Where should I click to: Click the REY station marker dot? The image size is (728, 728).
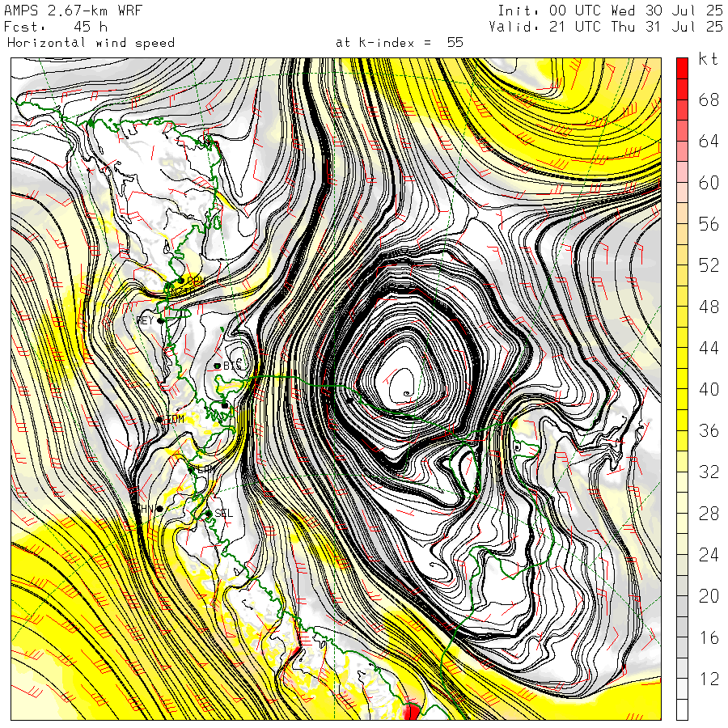point(160,320)
